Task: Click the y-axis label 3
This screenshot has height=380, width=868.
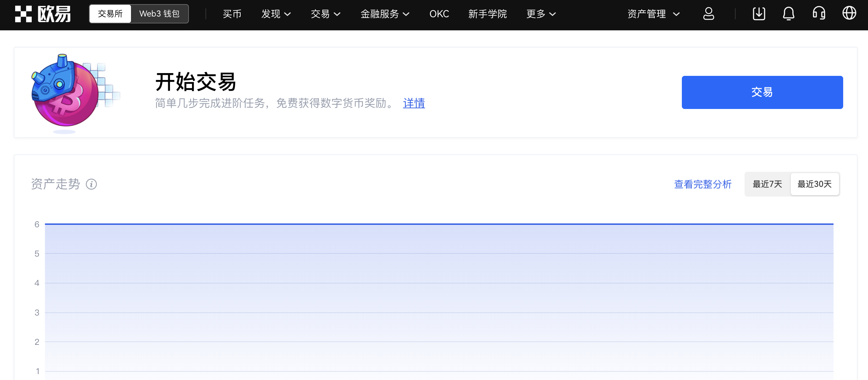Action: [37, 313]
